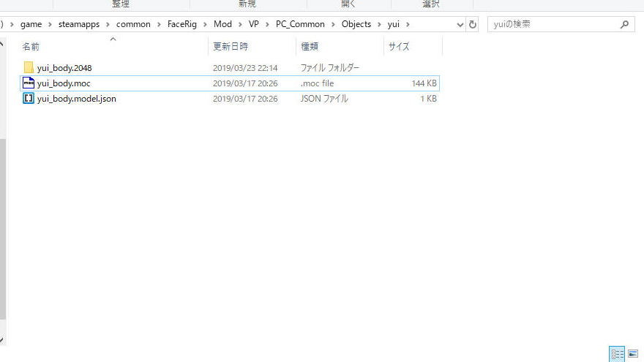Expand chevron after Mod in path
The image size is (644, 362).
240,24
